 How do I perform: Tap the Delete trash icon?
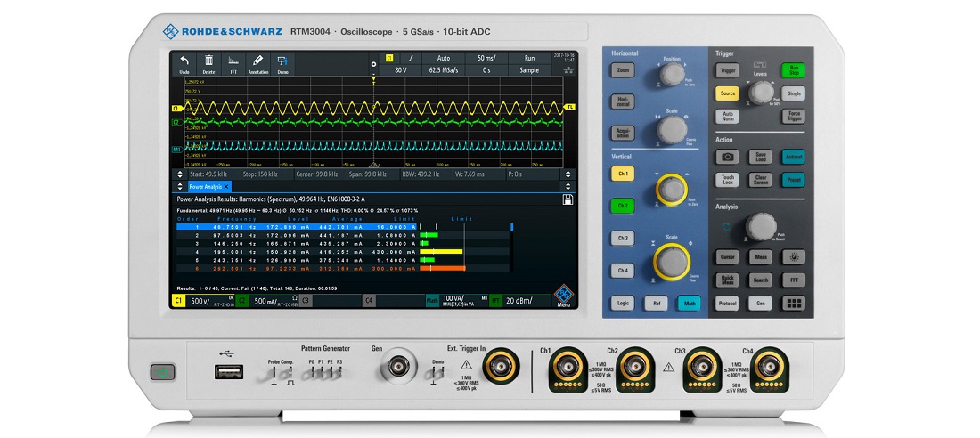[208, 64]
